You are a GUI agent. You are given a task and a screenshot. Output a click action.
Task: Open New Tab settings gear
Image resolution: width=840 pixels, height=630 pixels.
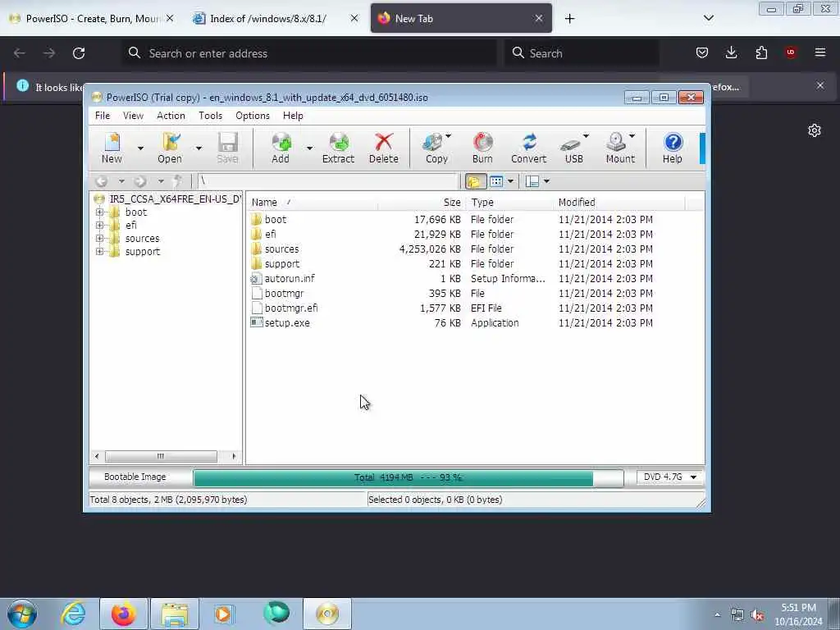815,130
